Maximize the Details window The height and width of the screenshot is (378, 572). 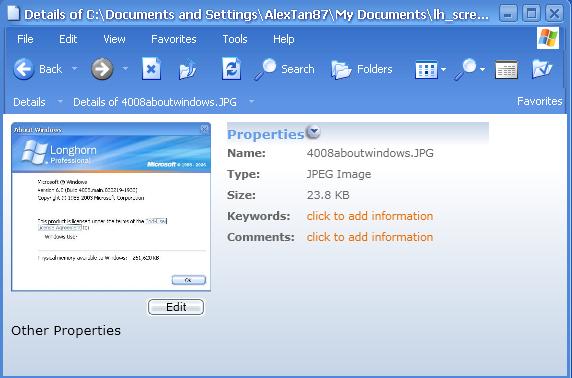[x=532, y=14]
